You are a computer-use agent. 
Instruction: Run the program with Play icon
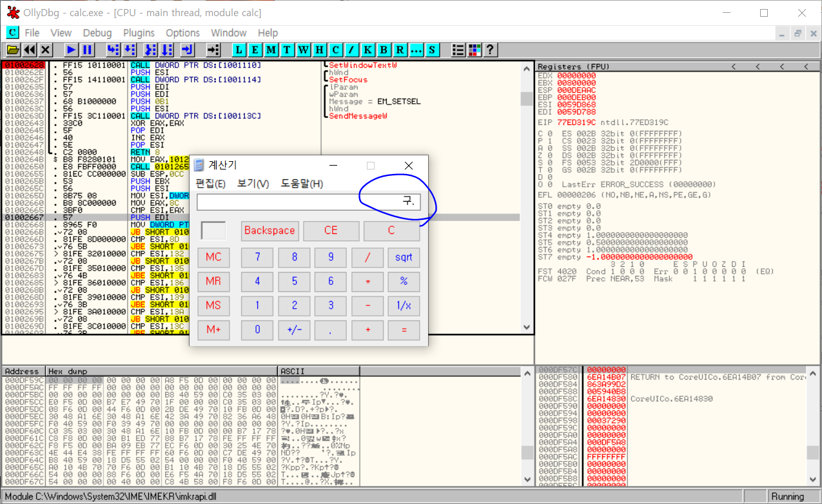(x=71, y=50)
